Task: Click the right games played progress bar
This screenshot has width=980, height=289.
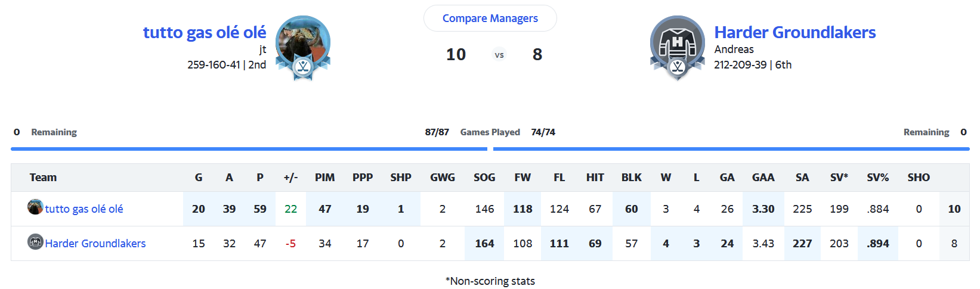Action: (731, 149)
